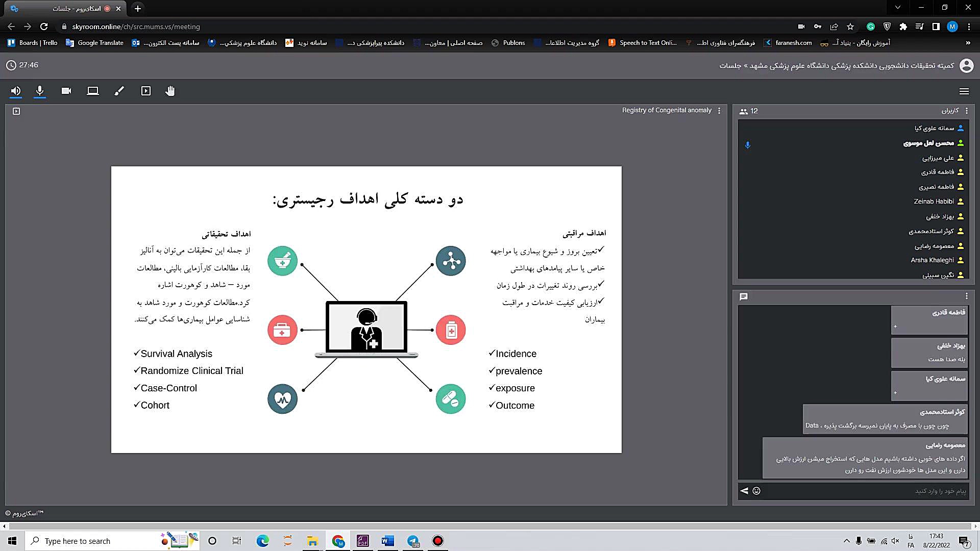The image size is (980, 551).
Task: Click the screen share laptop icon
Action: [93, 91]
